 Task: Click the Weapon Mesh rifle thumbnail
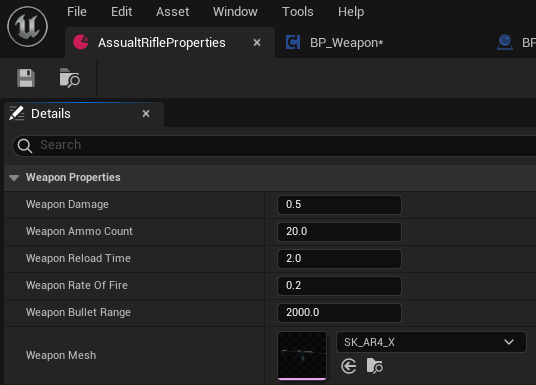coord(302,356)
